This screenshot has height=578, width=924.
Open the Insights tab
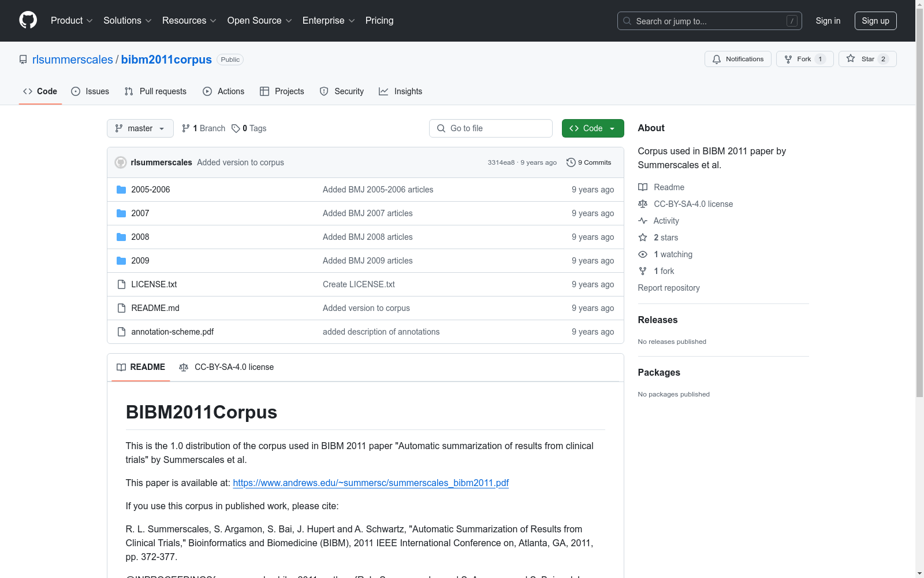[401, 91]
